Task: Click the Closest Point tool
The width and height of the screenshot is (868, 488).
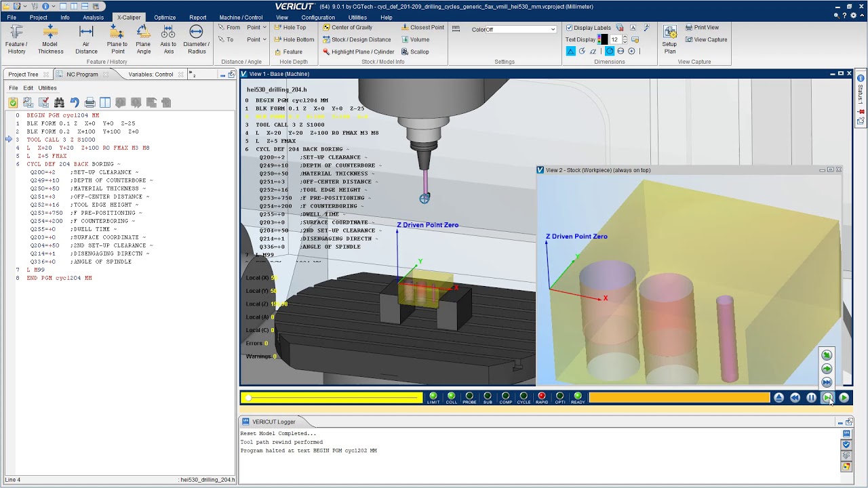Action: point(422,28)
